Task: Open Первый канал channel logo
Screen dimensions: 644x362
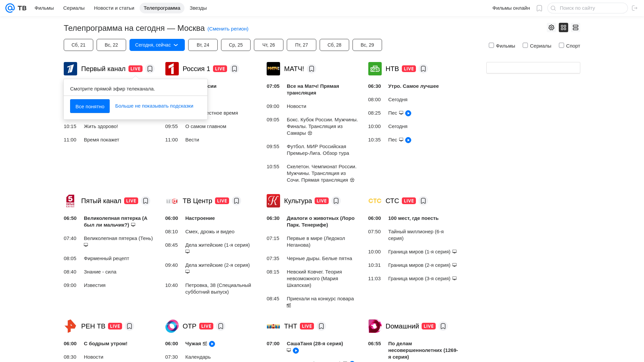Action: click(70, 69)
